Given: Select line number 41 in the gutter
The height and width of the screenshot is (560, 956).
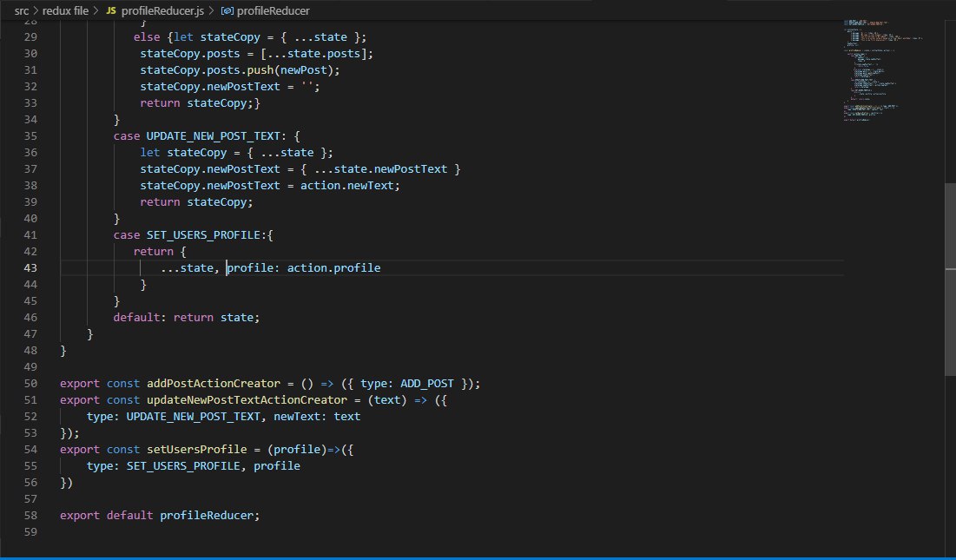Looking at the screenshot, I should [30, 234].
